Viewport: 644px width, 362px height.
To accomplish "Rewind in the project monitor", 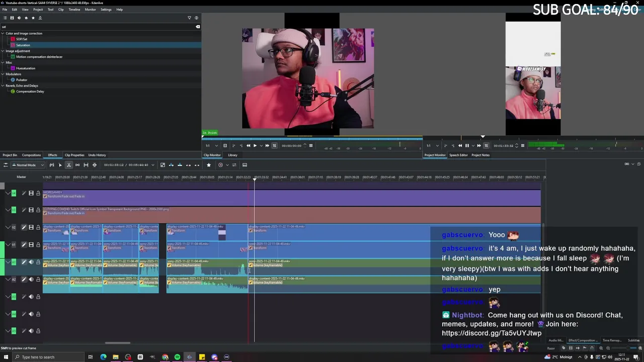I will [460, 146].
